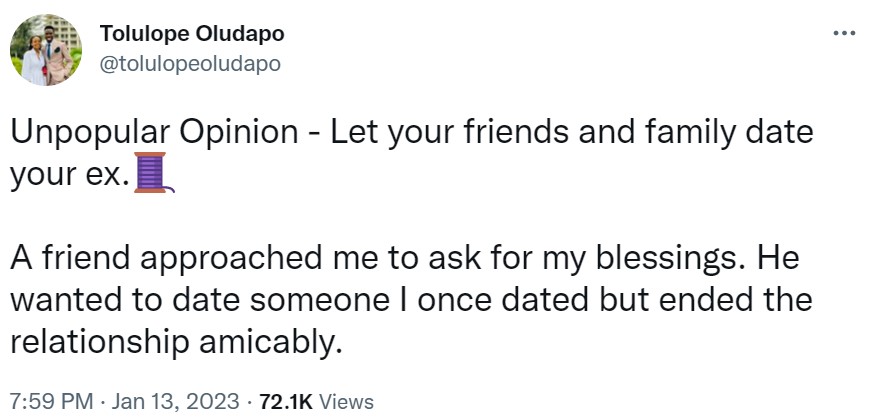
Task: Click the Views label
Action: pyautogui.click(x=346, y=402)
